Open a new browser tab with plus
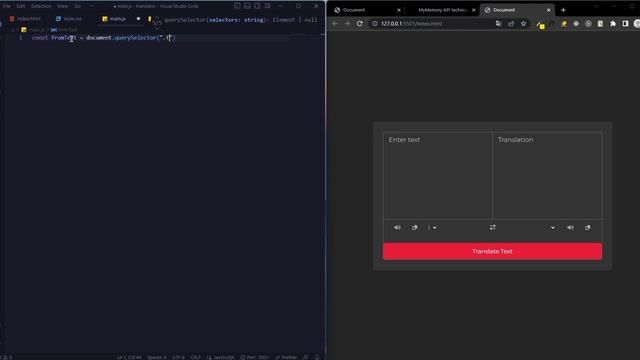This screenshot has height=360, width=640. coord(563,10)
